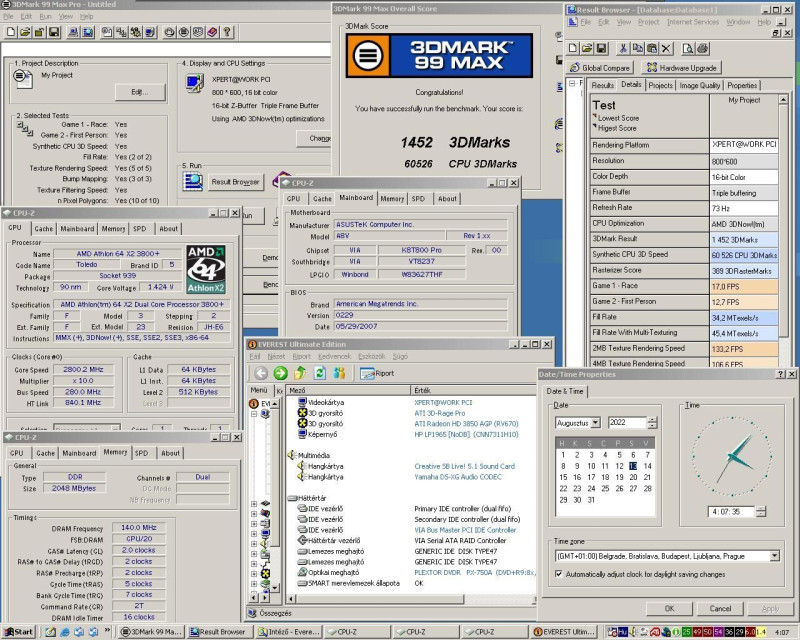Open help question-mark icon in 3DMark toolbar
The image size is (800, 640).
pyautogui.click(x=228, y=32)
